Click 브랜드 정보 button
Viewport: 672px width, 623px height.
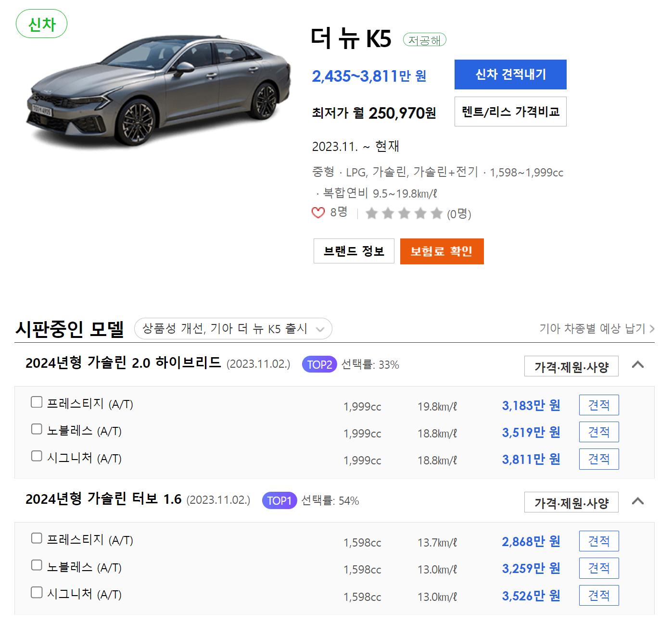point(354,251)
